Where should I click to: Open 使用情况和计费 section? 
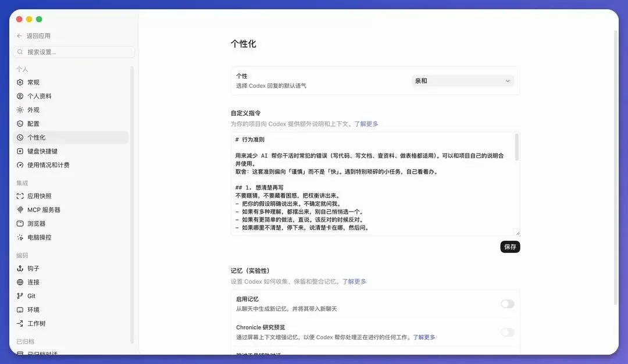(71, 165)
